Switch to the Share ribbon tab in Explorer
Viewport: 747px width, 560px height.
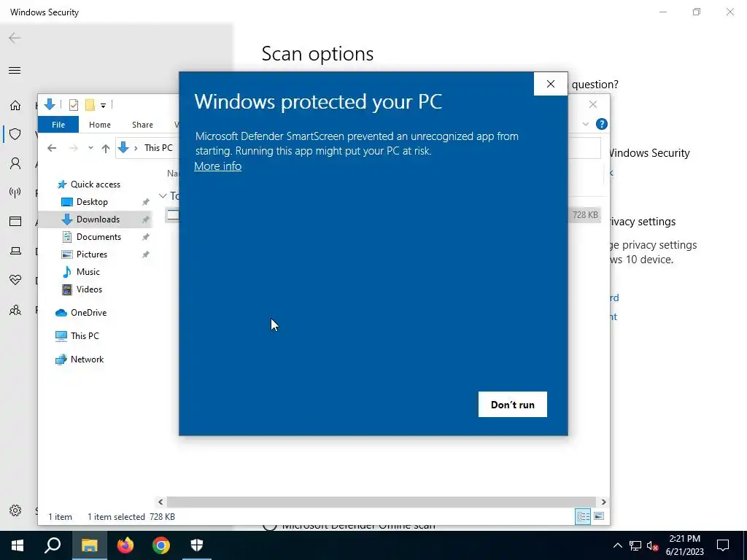[142, 124]
